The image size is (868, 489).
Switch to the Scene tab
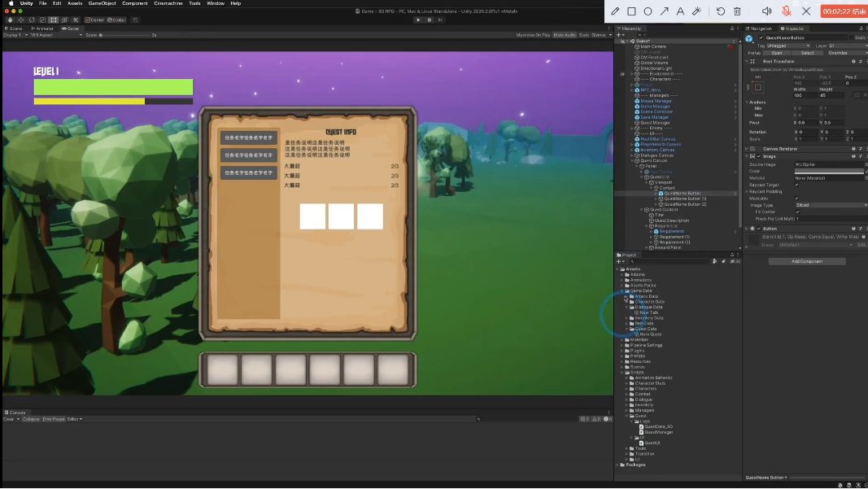point(15,28)
